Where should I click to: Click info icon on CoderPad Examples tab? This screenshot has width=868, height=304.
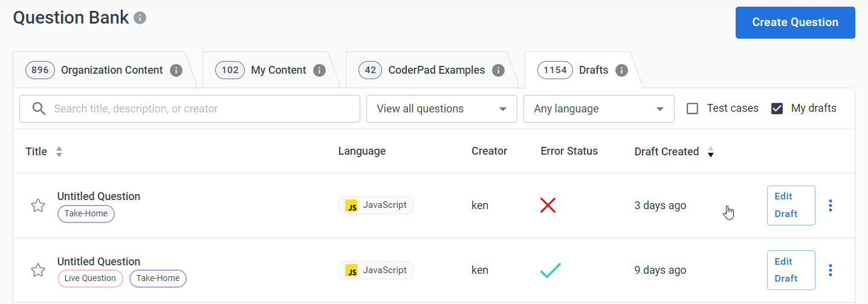[498, 70]
